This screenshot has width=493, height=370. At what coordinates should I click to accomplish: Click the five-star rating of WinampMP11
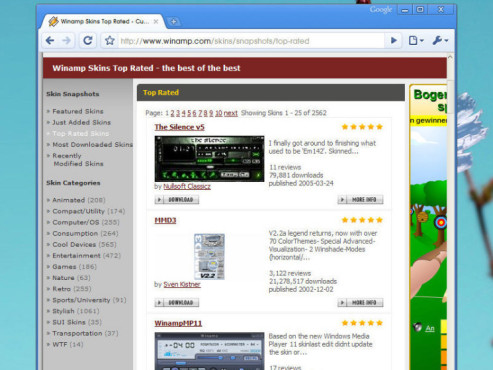362,323
